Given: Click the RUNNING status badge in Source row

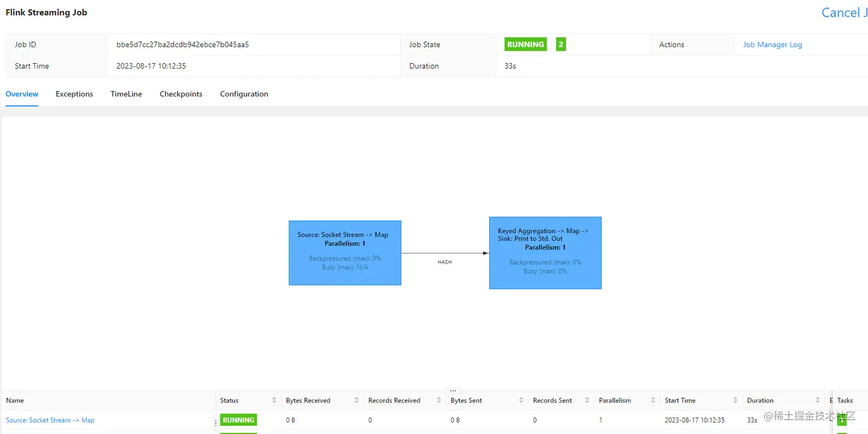Looking at the screenshot, I should pyautogui.click(x=238, y=420).
